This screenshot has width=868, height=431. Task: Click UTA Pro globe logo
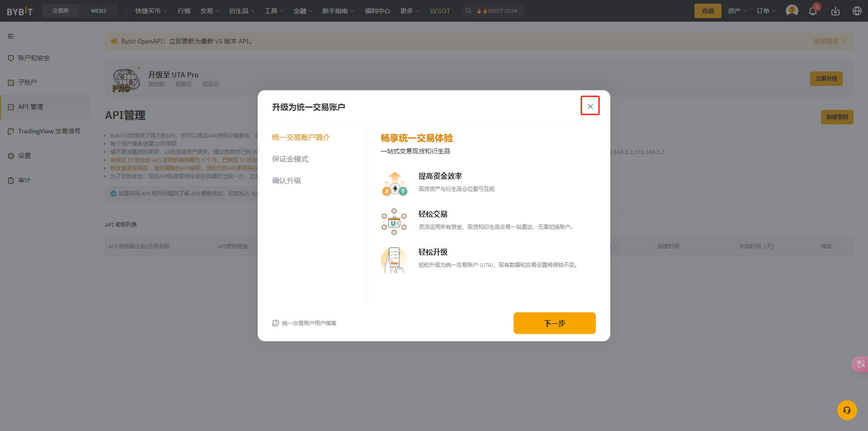126,80
